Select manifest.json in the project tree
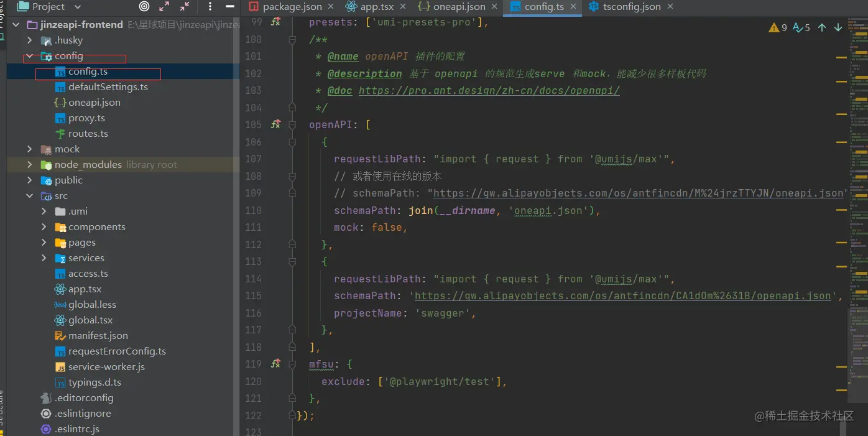Image resolution: width=868 pixels, height=436 pixels. pos(98,336)
